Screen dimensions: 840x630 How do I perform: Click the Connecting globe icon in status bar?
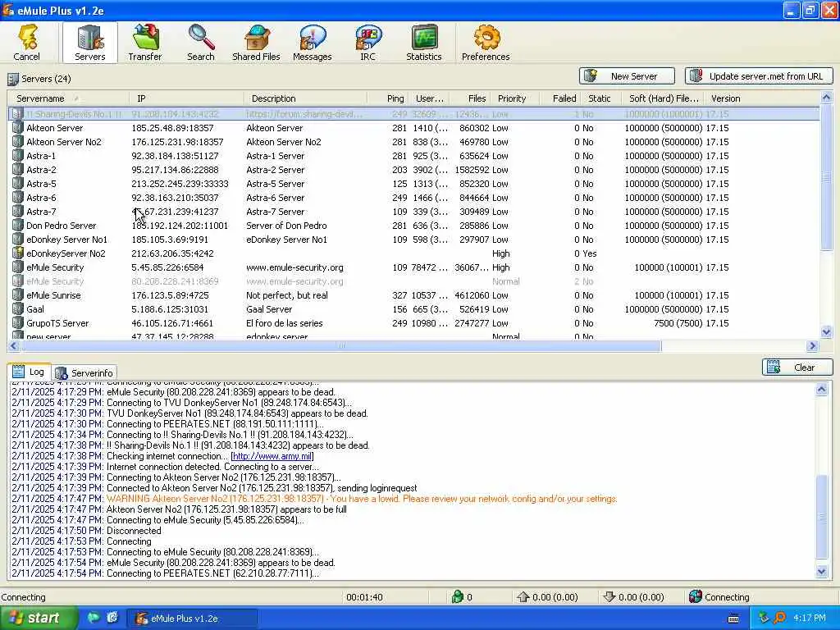[x=696, y=597]
